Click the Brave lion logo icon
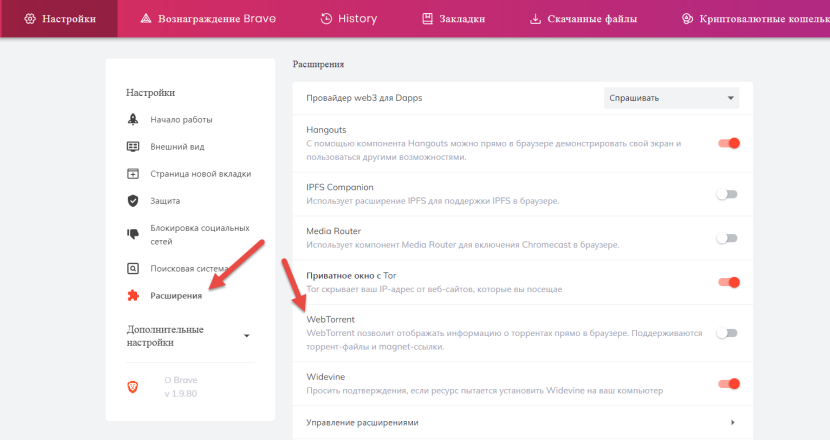Viewport: 830px width, 440px height. (133, 386)
